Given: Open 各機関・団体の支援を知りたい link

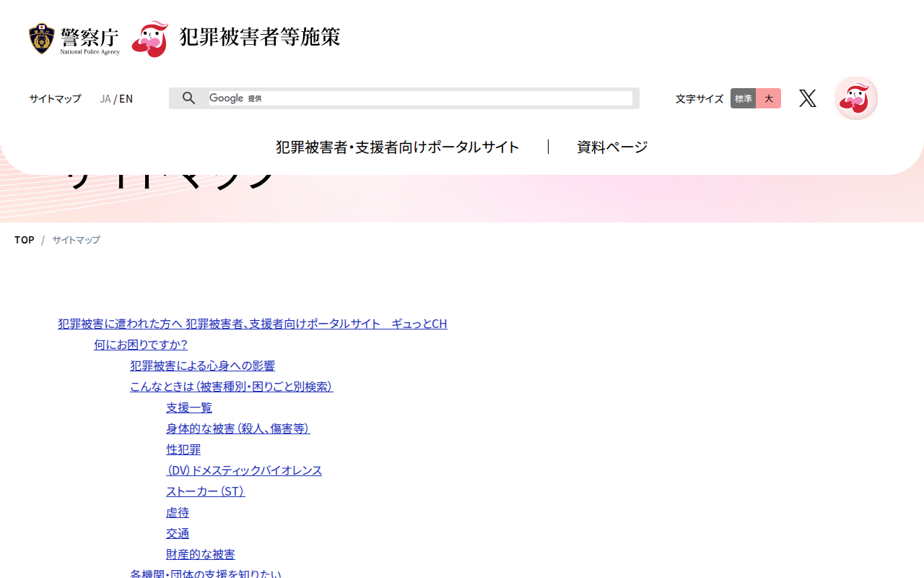Looking at the screenshot, I should pos(206,574).
